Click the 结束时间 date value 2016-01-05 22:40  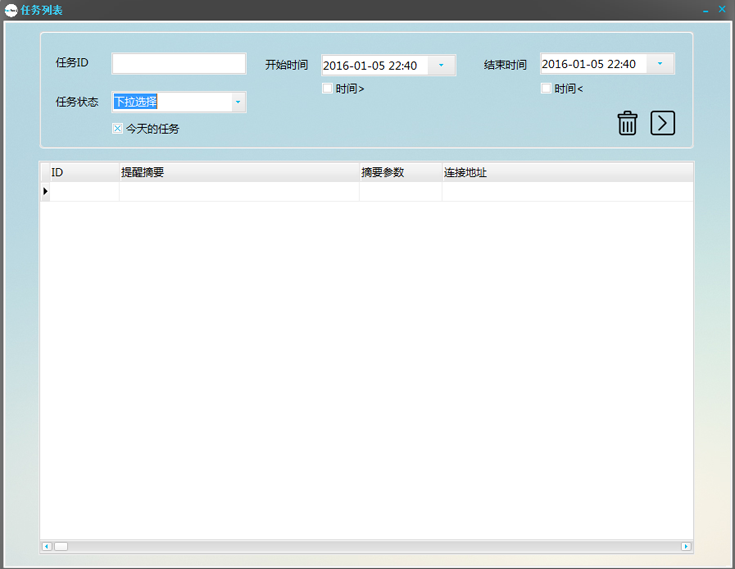(589, 64)
